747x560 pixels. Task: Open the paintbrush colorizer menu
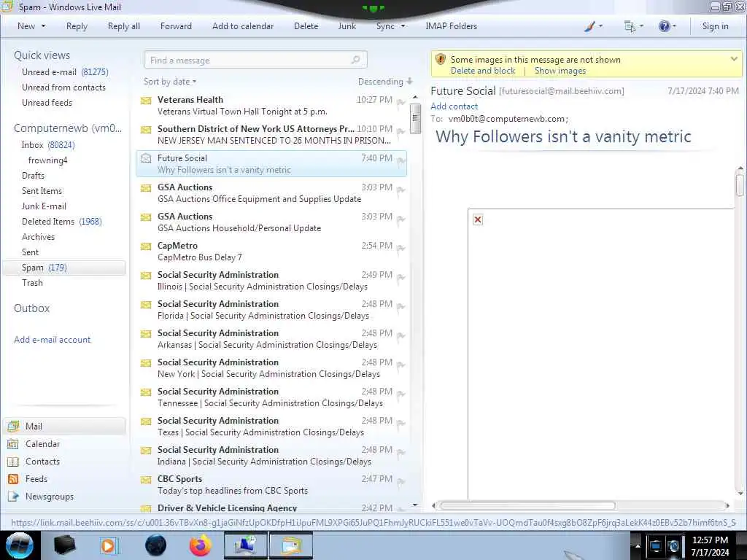[x=594, y=26]
